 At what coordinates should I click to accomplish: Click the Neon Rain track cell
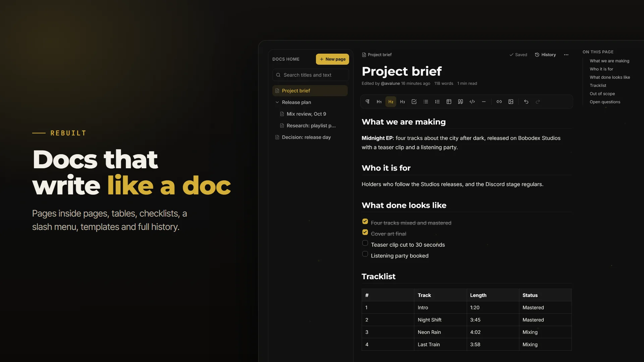440,332
